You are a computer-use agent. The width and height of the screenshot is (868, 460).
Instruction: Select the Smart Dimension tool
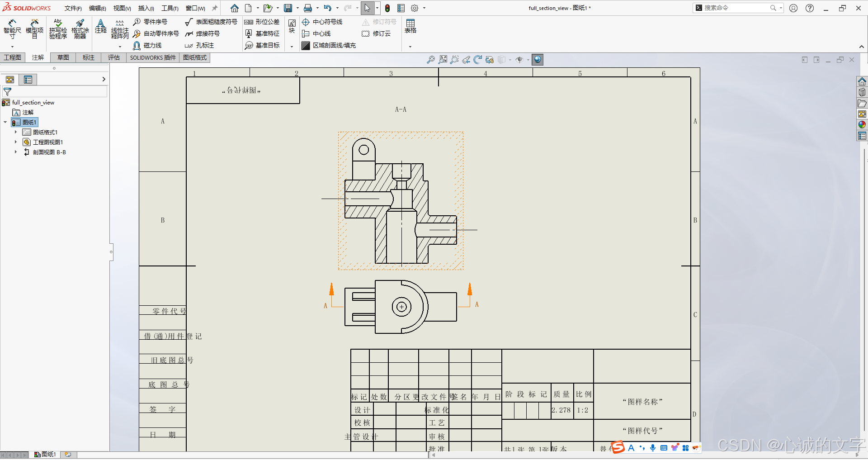(12, 28)
